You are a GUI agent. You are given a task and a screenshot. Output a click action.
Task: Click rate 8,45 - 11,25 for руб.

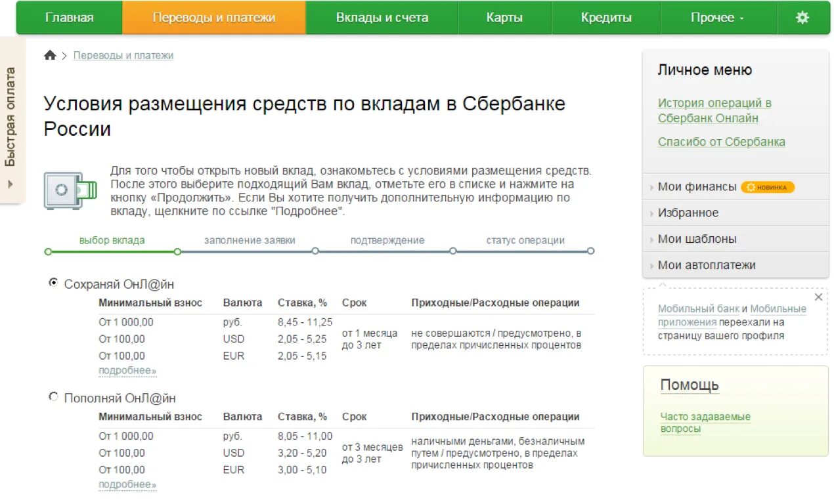(x=305, y=322)
